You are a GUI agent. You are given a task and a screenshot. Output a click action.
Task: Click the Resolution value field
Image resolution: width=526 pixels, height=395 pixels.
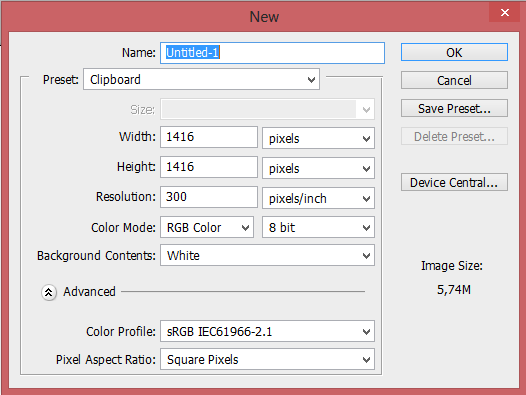coord(209,197)
